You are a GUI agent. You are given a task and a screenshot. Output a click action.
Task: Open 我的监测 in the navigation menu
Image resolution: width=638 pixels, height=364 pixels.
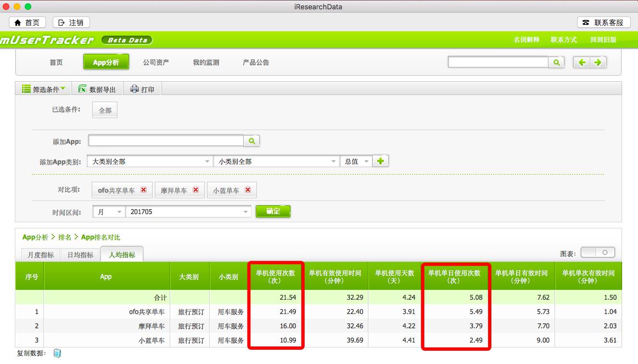point(206,63)
